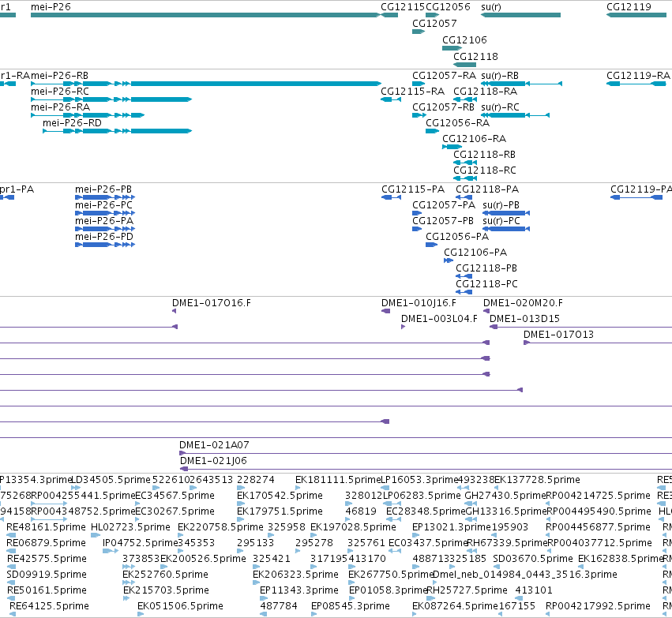Click protein mei-P26-PB label
Image resolution: width=672 pixels, height=618 pixels.
tap(103, 189)
